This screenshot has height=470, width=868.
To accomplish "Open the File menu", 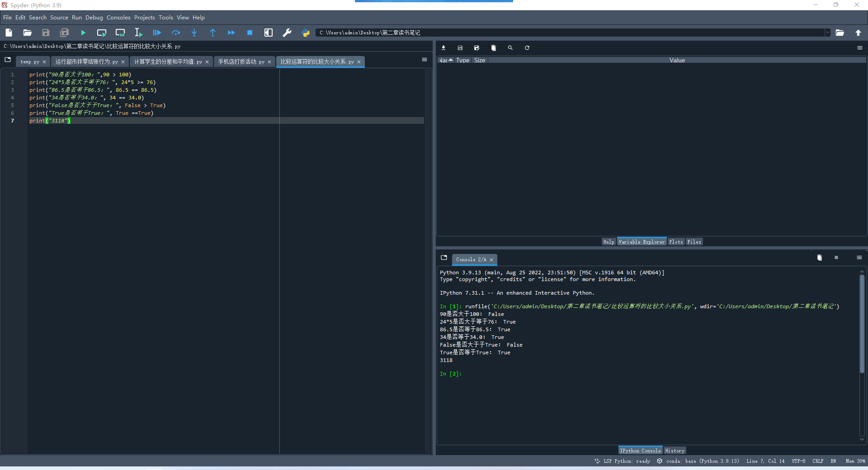I will [x=8, y=18].
